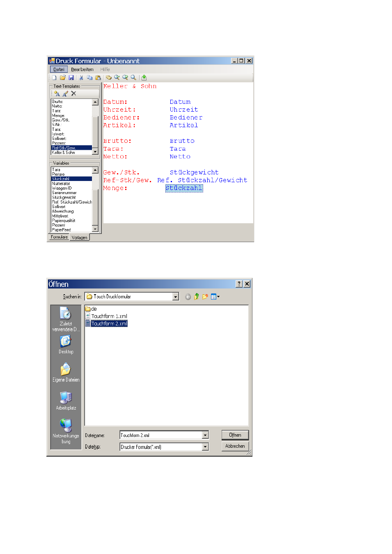The width and height of the screenshot is (392, 554).
Task: Click the Open folder toolbar icon
Action: click(x=63, y=78)
